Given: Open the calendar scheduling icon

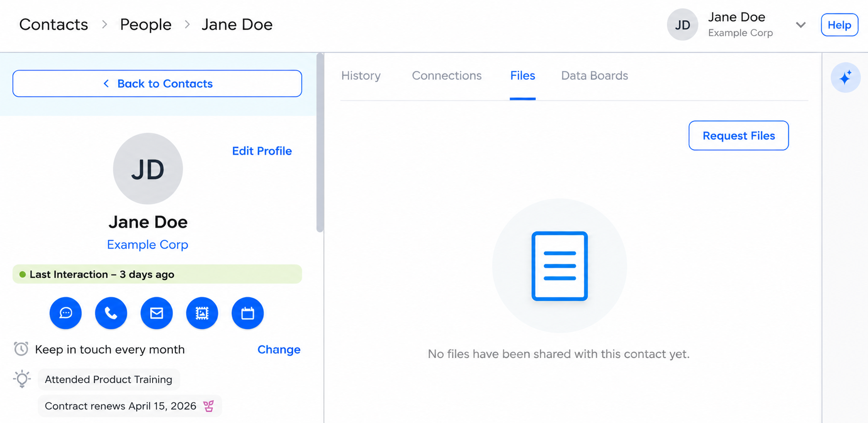Looking at the screenshot, I should click(x=247, y=313).
